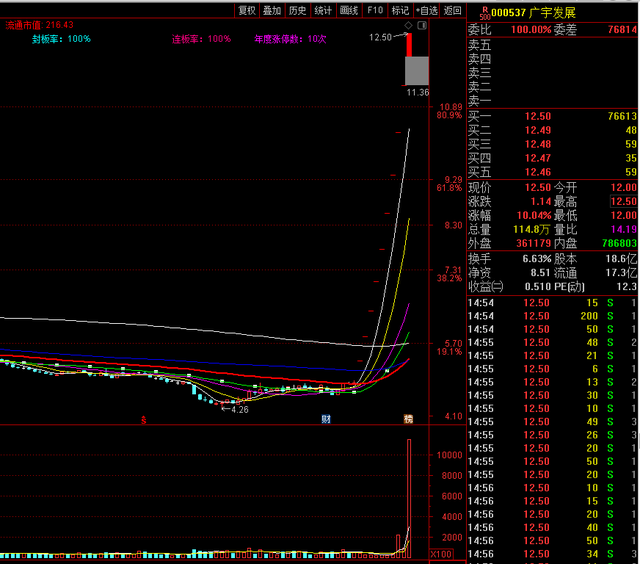Select the 14:56 trade row with volume 34

[552, 554]
